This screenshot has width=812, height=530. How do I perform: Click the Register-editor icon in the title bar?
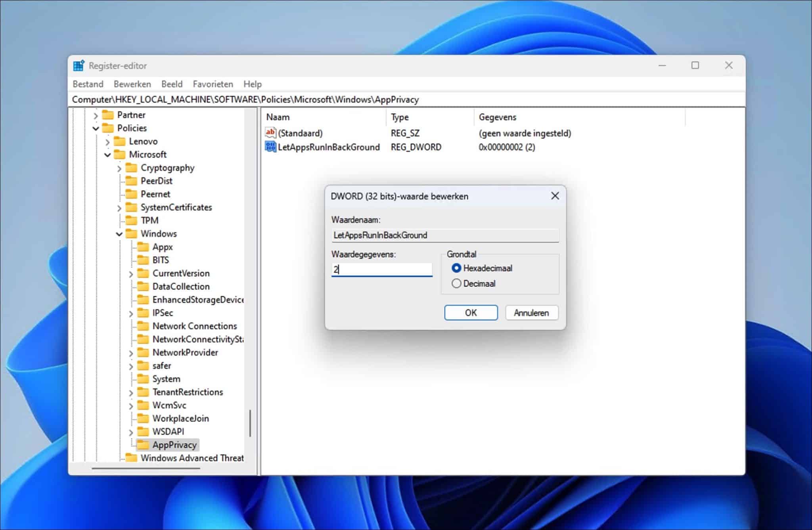coord(79,65)
